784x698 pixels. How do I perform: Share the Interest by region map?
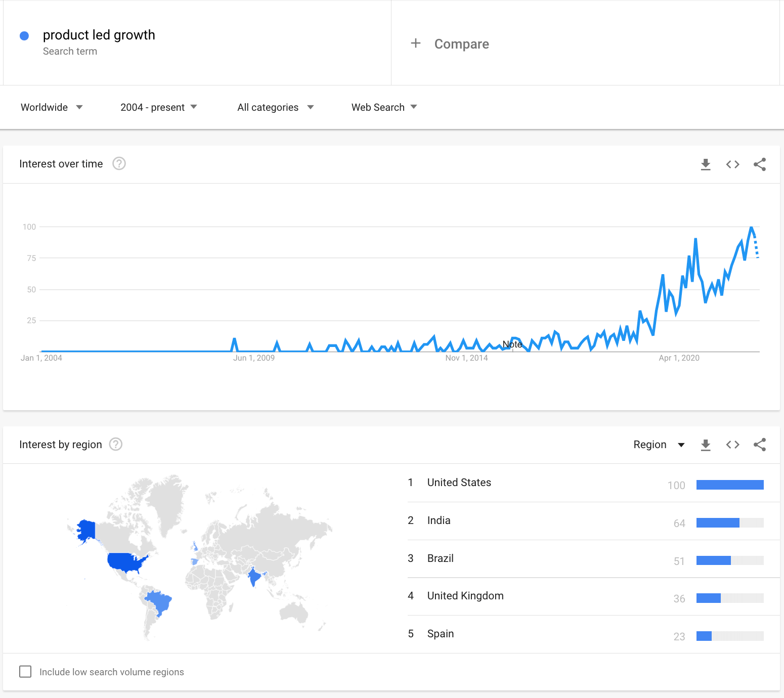pyautogui.click(x=759, y=445)
